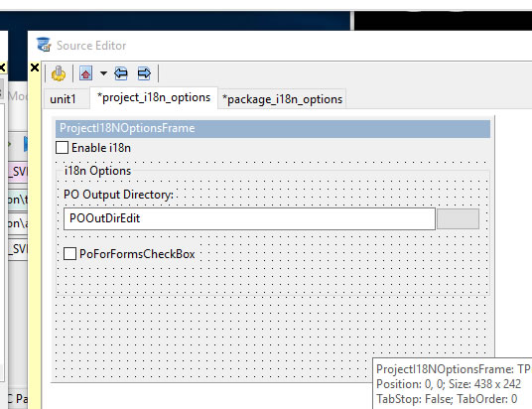Open the package_i18n_options tab
The image size is (532, 409).
(x=282, y=99)
